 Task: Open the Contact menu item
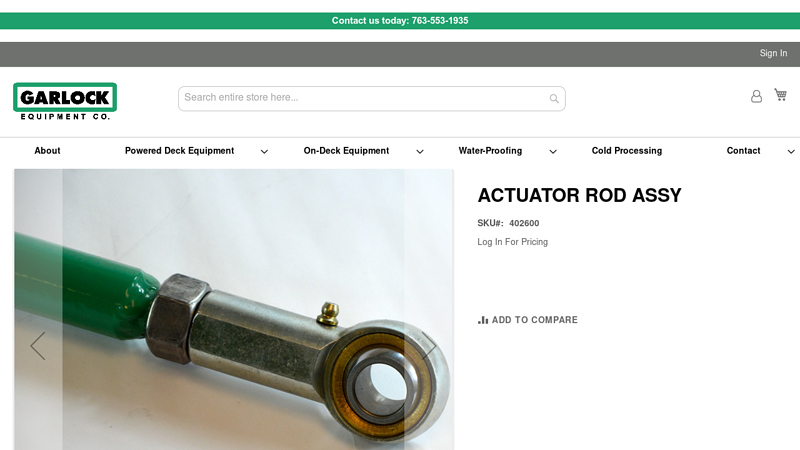[743, 151]
